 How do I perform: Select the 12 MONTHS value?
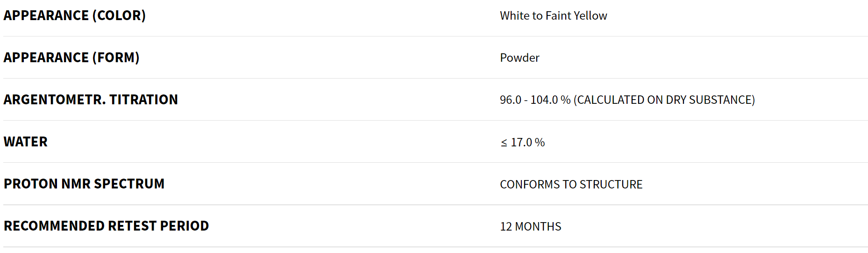coord(531,226)
